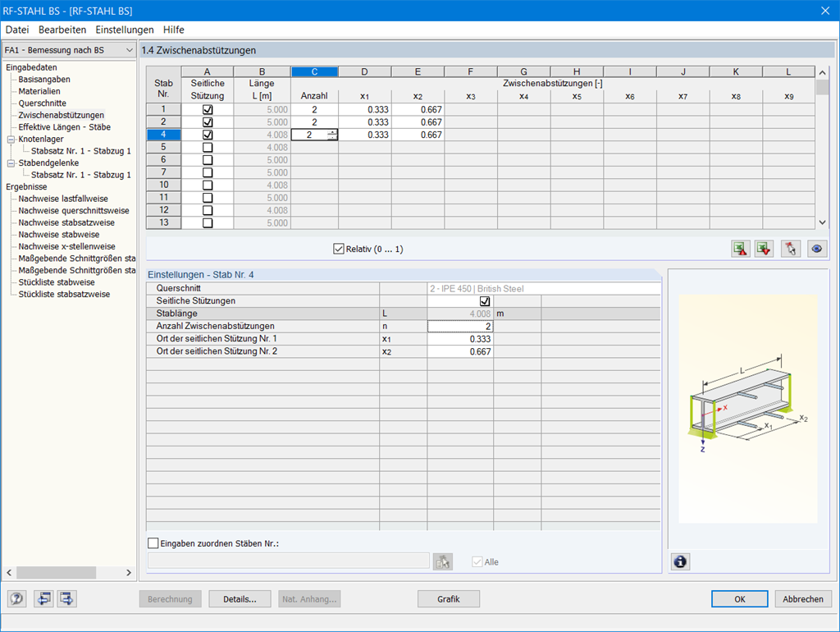
Task: Toggle Seitliche Stützungen checkbox in Einstellungen panel
Action: [485, 301]
